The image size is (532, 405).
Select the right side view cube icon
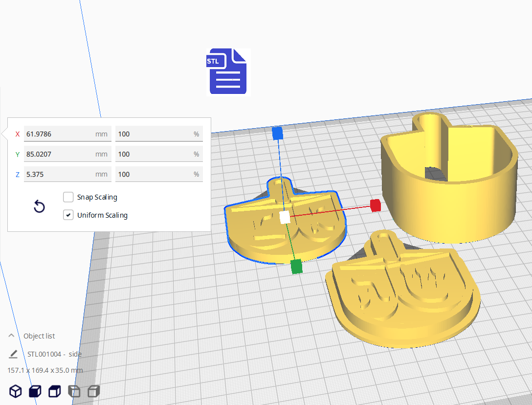coord(93,391)
